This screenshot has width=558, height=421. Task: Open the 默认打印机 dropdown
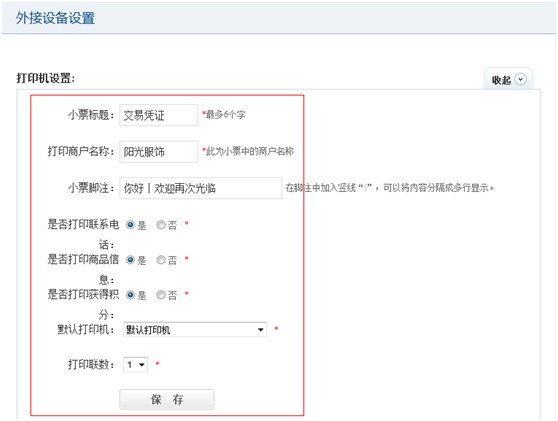click(195, 330)
